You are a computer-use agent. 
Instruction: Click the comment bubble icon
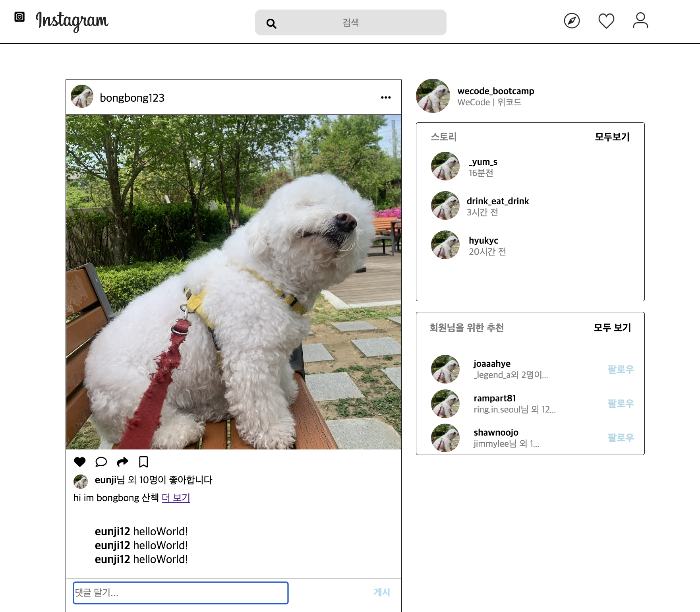[101, 462]
